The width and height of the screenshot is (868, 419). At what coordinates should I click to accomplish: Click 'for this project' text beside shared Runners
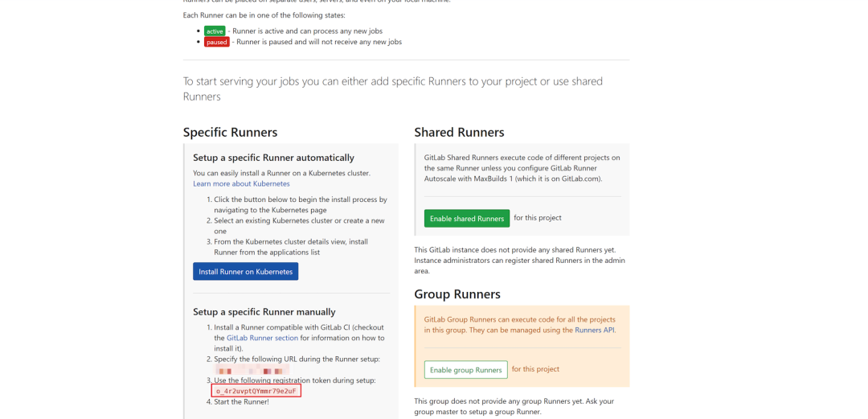pos(538,218)
